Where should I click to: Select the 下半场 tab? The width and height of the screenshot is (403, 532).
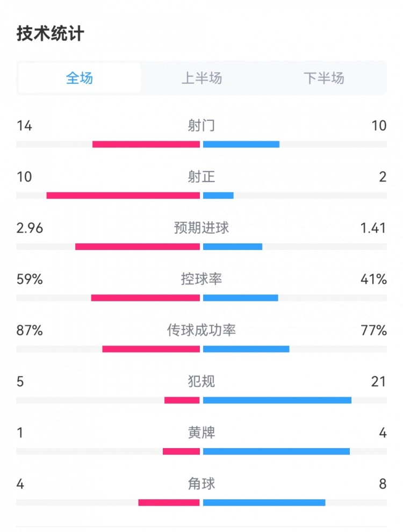point(323,78)
